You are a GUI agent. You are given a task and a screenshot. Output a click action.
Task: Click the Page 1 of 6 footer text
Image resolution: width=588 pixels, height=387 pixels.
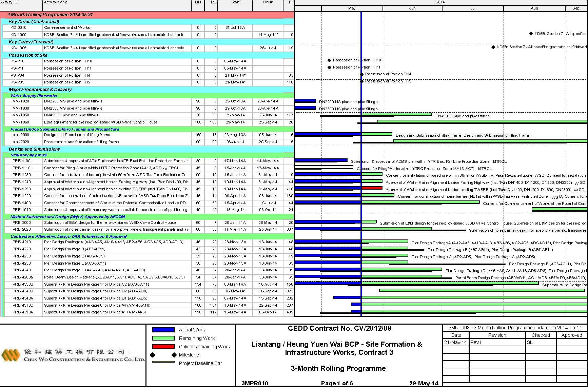337,383
